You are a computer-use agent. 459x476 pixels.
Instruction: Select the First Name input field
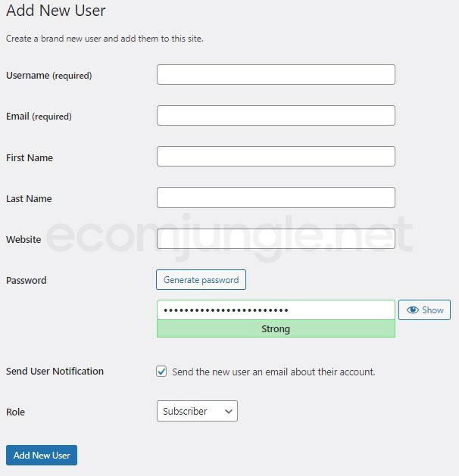click(276, 156)
